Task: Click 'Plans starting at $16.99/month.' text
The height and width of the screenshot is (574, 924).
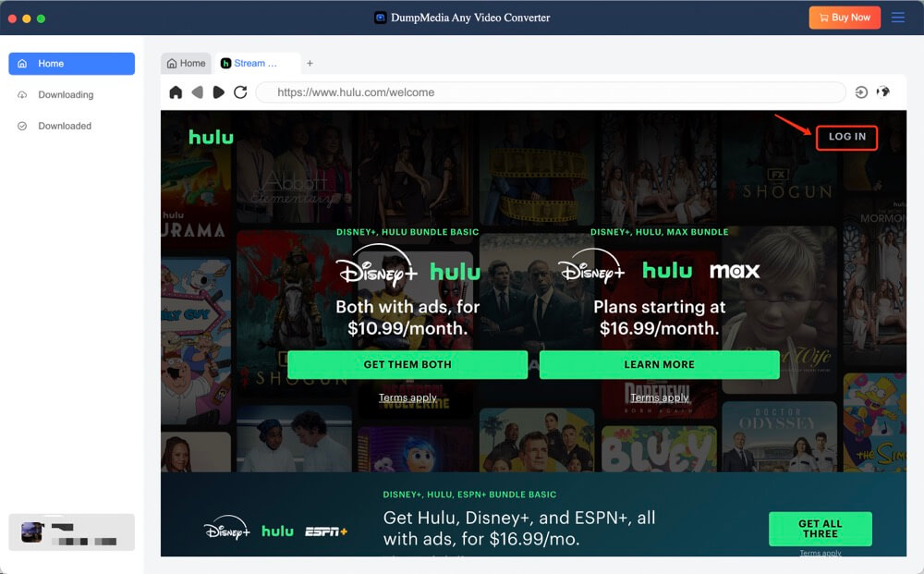Action: pos(660,317)
